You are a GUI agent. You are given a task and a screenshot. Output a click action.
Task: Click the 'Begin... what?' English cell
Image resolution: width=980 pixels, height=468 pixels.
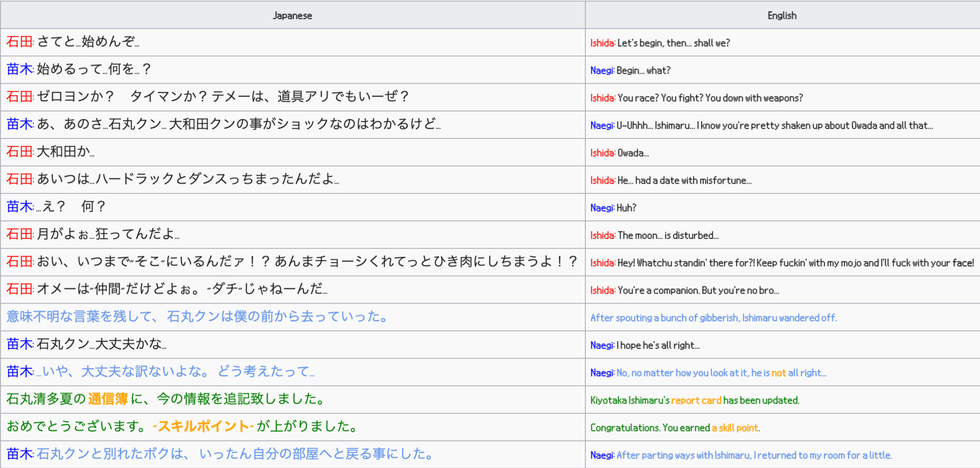tap(643, 70)
